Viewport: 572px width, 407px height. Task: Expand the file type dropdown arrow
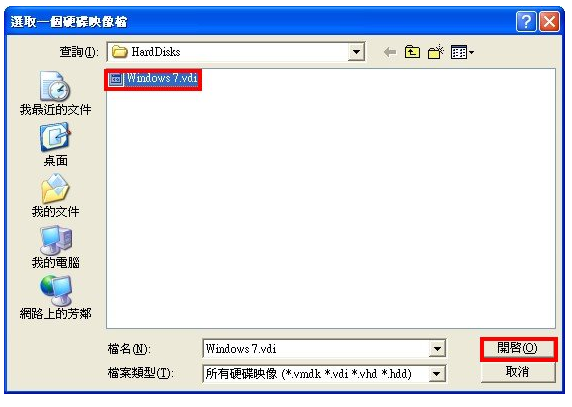coord(437,373)
